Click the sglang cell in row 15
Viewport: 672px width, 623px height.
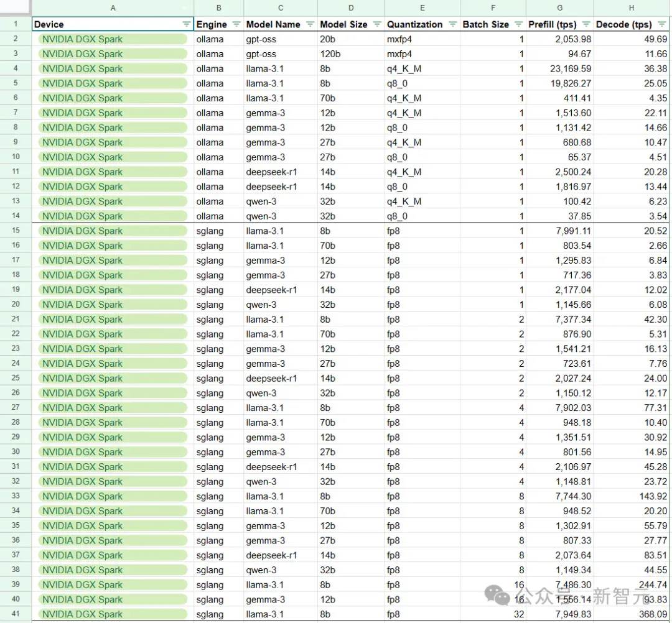(x=218, y=231)
